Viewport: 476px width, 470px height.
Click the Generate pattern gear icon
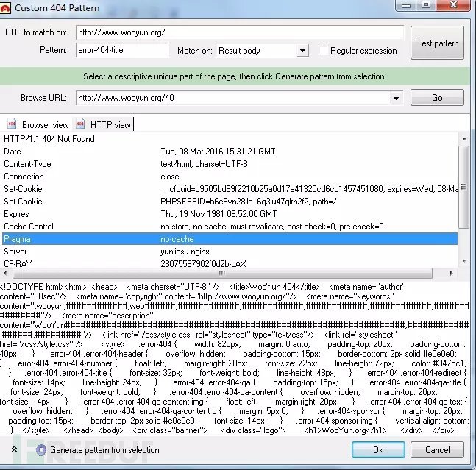point(41,450)
